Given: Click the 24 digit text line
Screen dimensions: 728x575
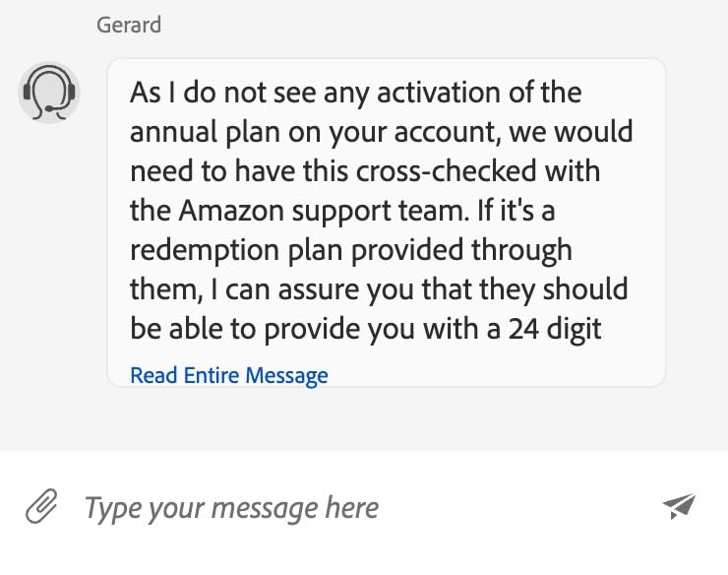Looking at the screenshot, I should coord(365,329).
